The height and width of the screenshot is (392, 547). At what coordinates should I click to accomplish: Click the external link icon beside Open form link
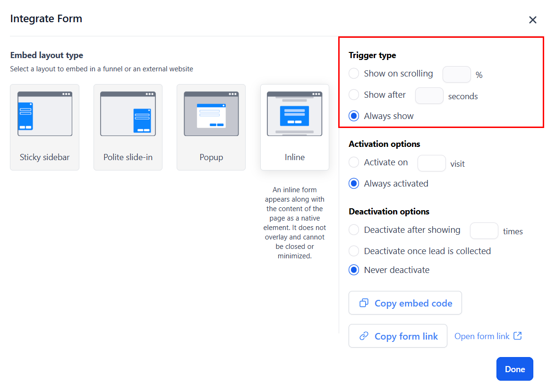point(518,336)
